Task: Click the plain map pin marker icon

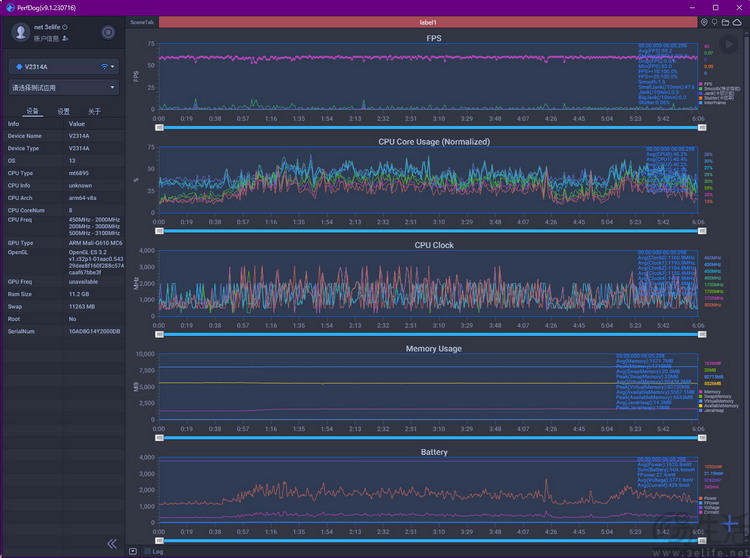Action: click(x=715, y=22)
